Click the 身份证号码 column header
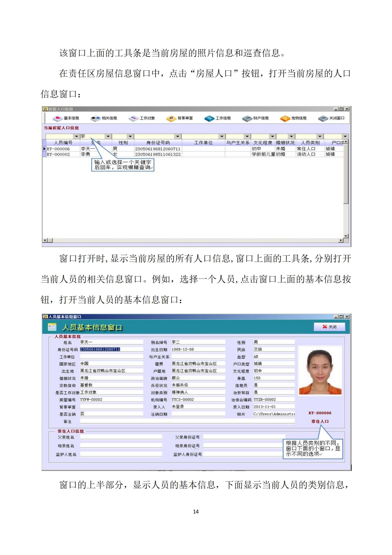Viewport: 392px width, 555px height. point(158,143)
